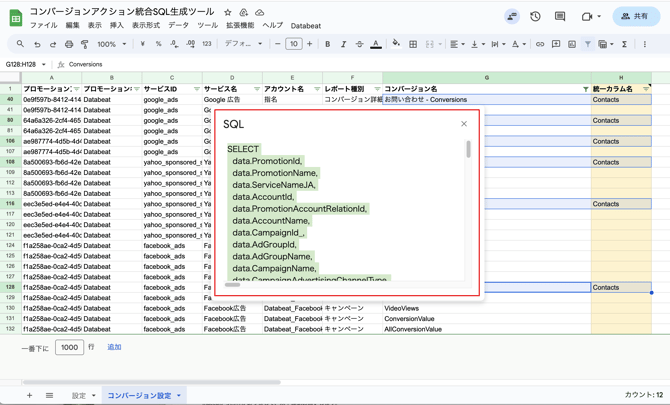
Task: Click the 追加 link to add rows
Action: (x=114, y=347)
